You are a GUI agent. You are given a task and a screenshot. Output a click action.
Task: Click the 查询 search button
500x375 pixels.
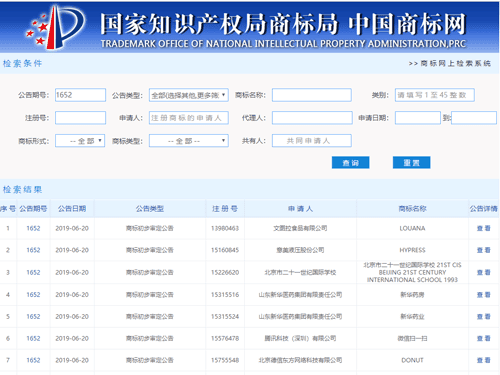click(x=350, y=162)
